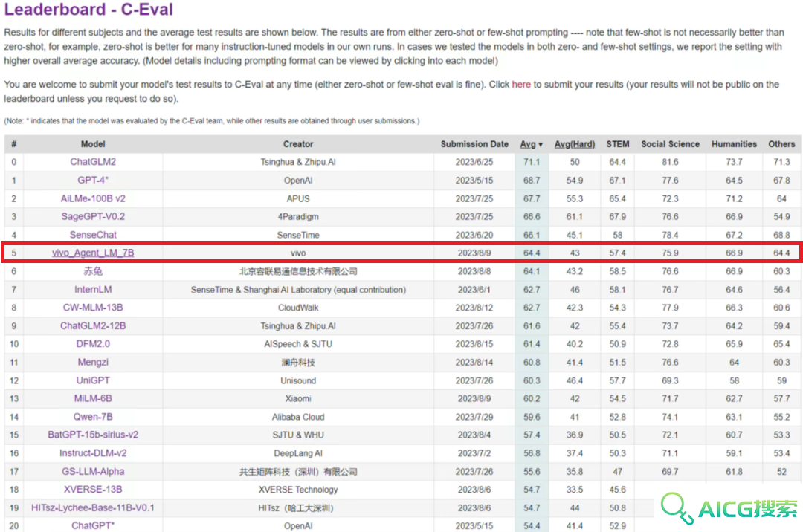Click the Social Science column header

[x=670, y=144]
